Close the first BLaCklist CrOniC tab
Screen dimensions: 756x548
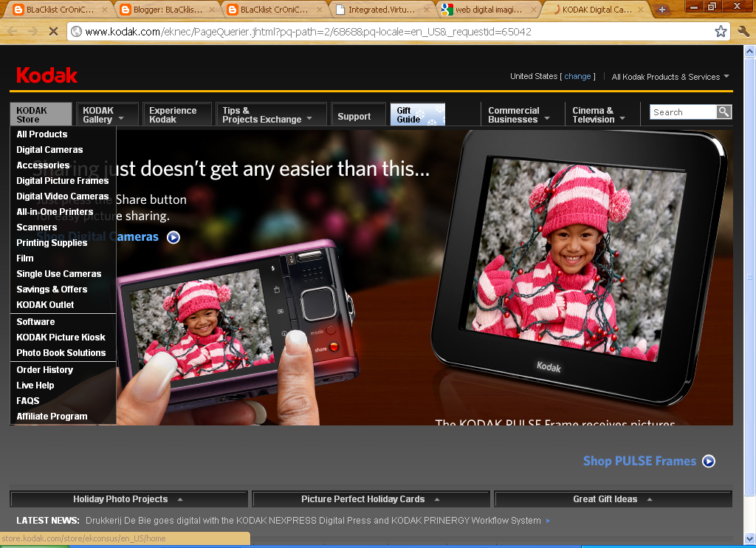coord(105,9)
